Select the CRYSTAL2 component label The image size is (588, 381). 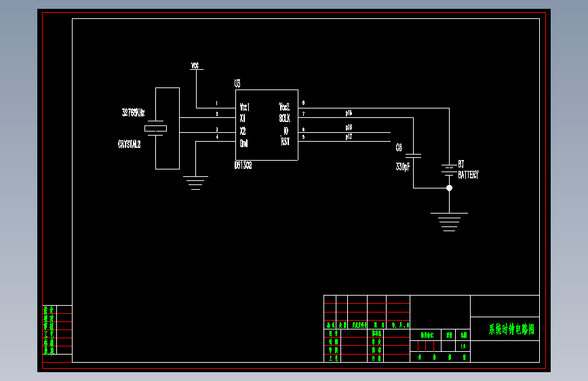coord(130,144)
